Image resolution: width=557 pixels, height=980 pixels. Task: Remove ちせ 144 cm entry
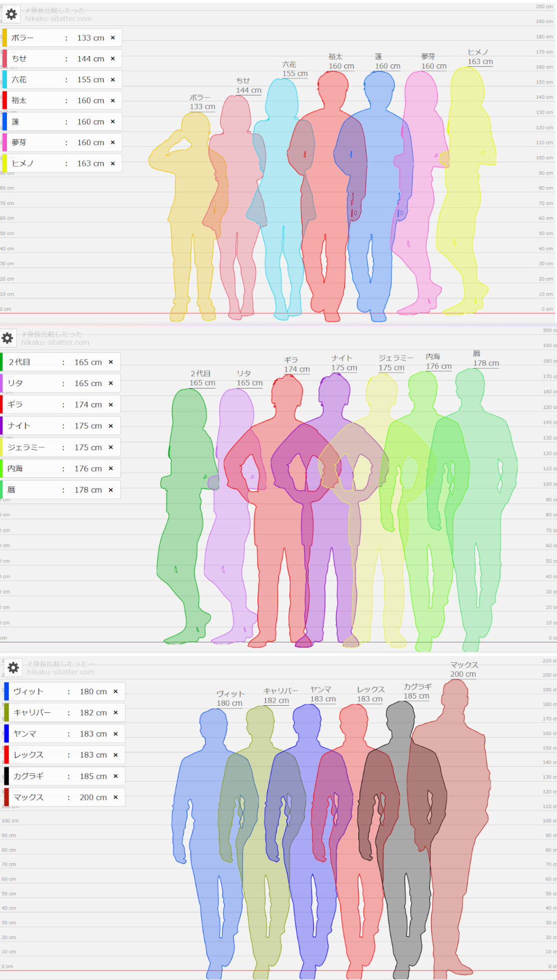coord(113,59)
